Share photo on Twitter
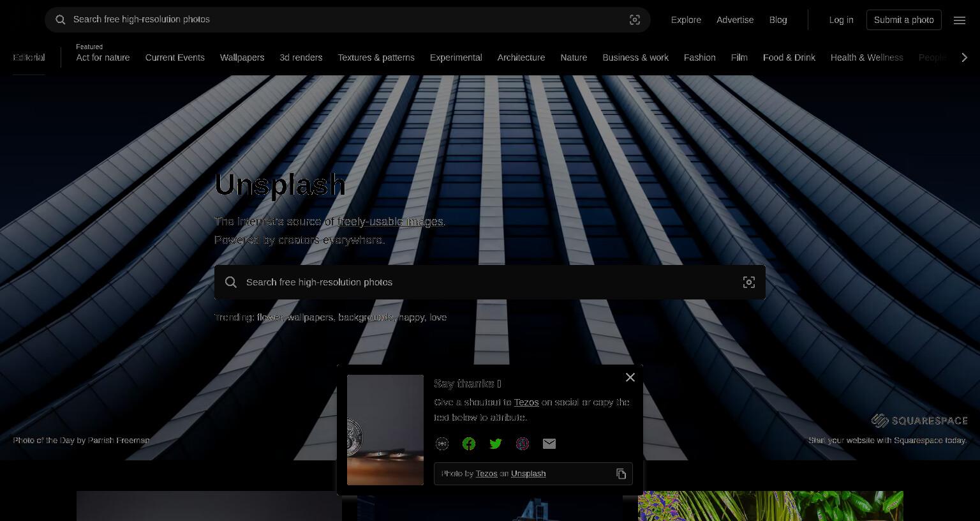The height and width of the screenshot is (521, 980). tap(496, 444)
